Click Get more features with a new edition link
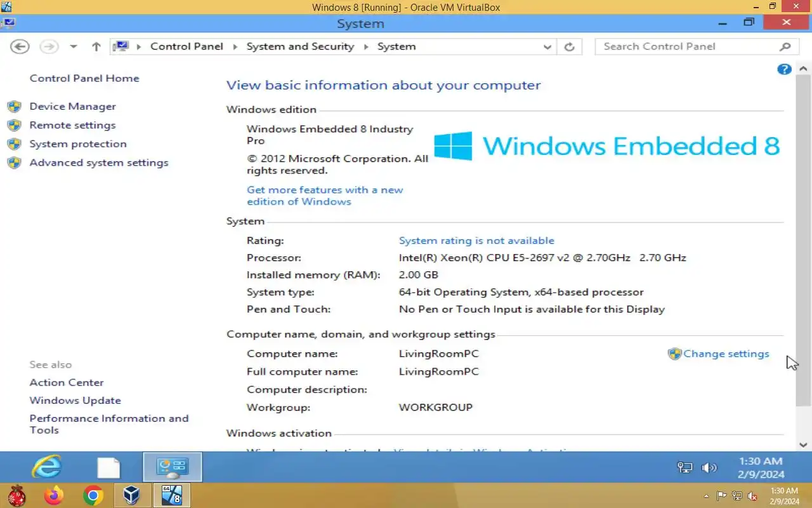 [x=325, y=196]
